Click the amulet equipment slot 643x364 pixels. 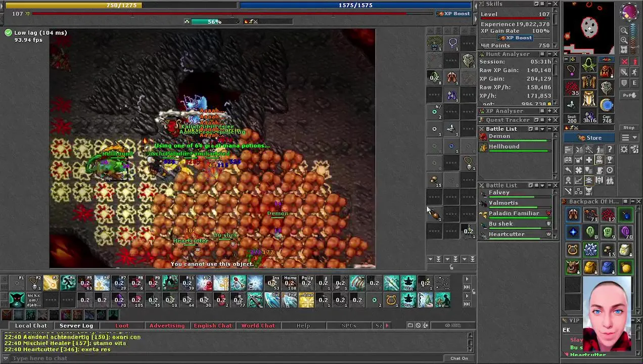coord(571,71)
